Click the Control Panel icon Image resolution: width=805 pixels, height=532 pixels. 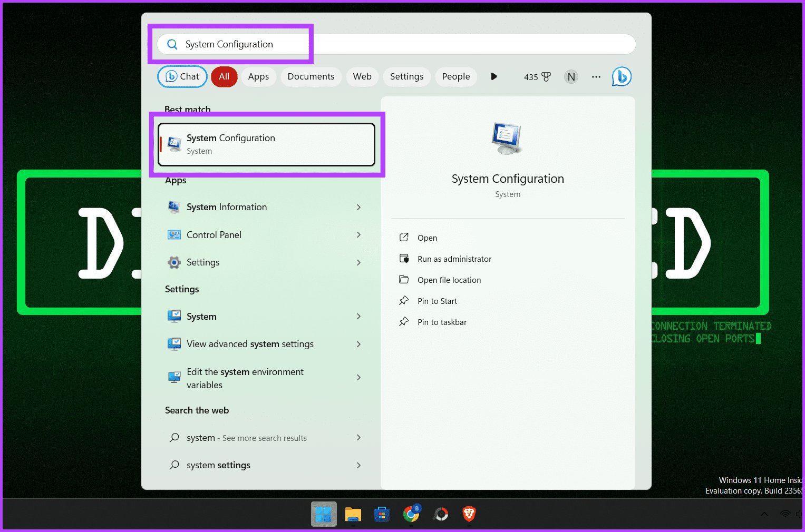coord(174,234)
